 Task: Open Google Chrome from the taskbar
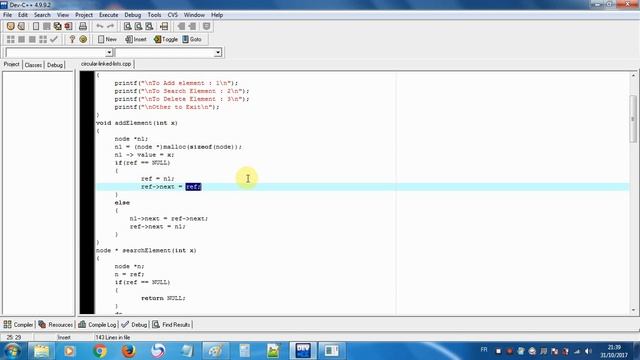coord(99,351)
